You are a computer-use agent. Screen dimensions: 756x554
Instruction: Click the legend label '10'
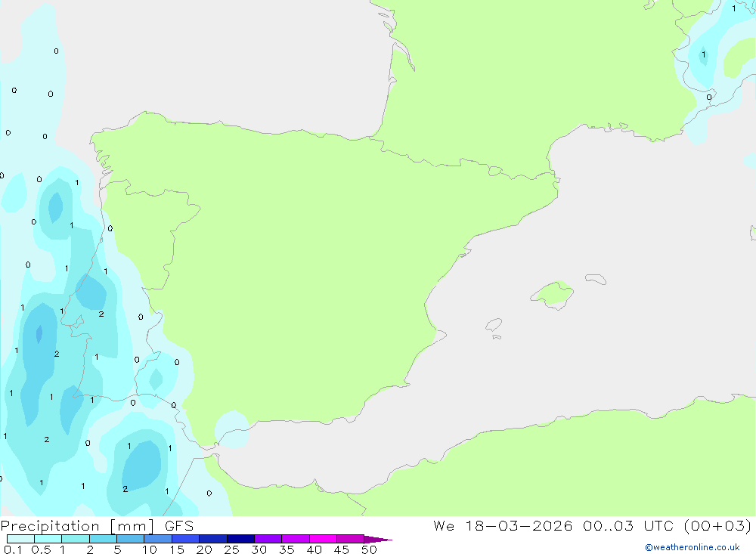click(x=150, y=549)
